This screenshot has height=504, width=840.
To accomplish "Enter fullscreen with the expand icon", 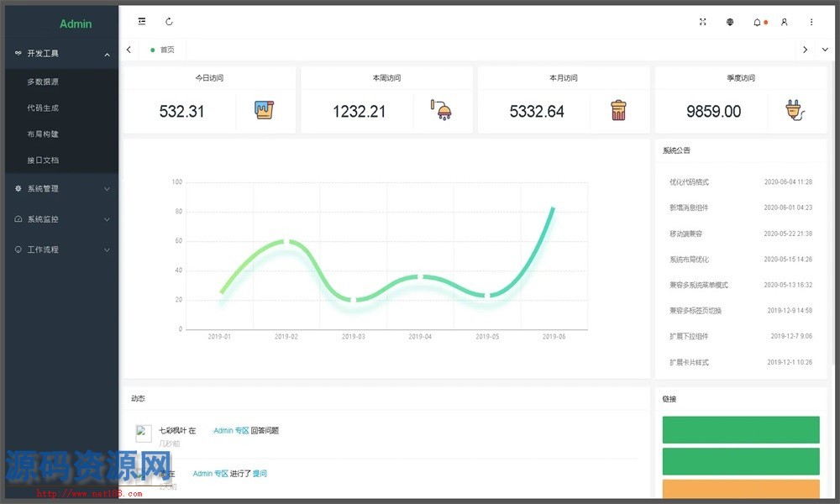I will point(703,22).
